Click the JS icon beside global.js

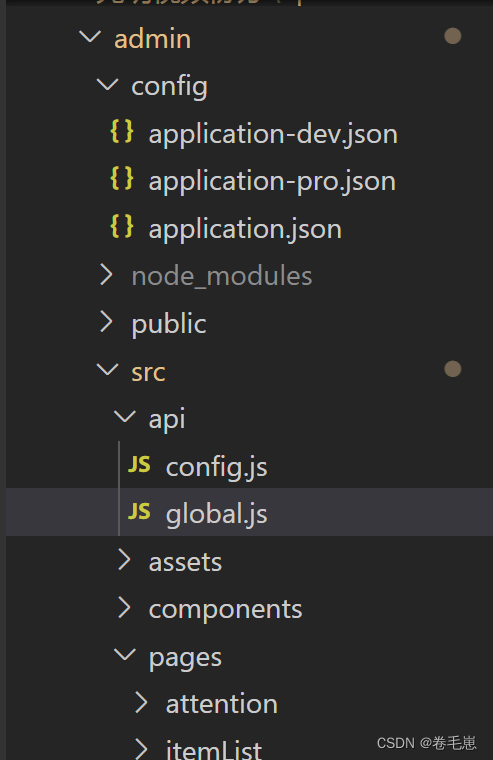(139, 512)
